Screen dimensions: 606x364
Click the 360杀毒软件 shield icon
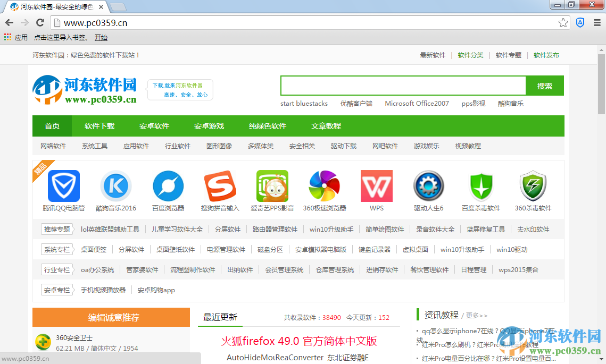point(533,186)
